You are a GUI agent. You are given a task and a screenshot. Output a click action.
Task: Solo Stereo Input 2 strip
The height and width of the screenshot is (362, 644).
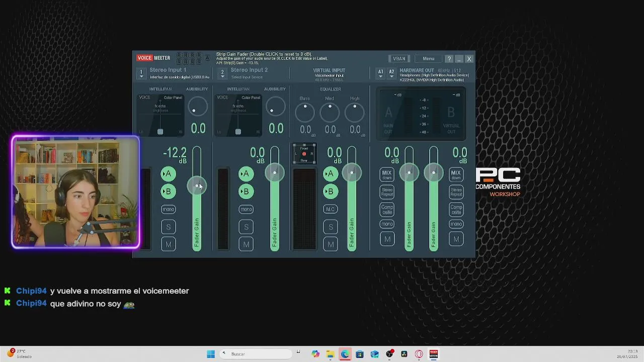tap(246, 227)
